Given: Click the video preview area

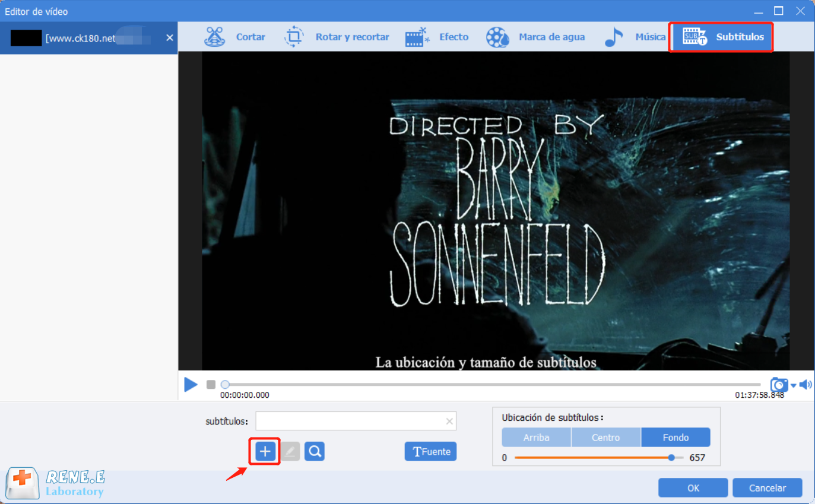Looking at the screenshot, I should (496, 211).
